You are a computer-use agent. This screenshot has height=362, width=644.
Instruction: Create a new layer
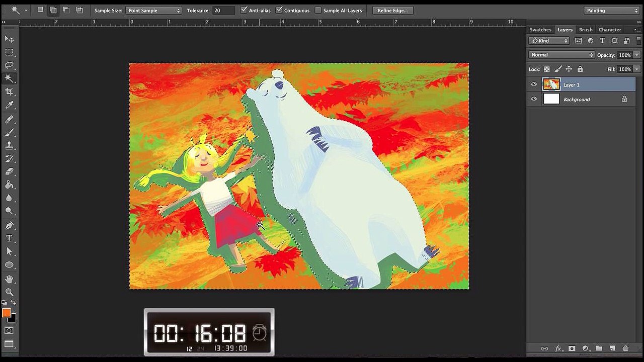pos(612,348)
